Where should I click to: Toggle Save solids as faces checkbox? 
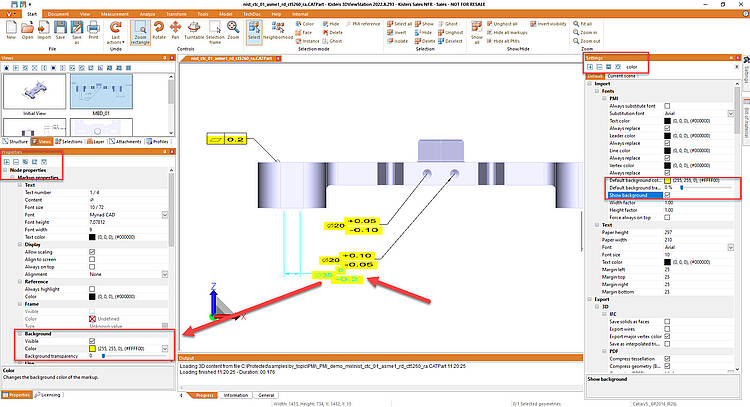coord(667,321)
